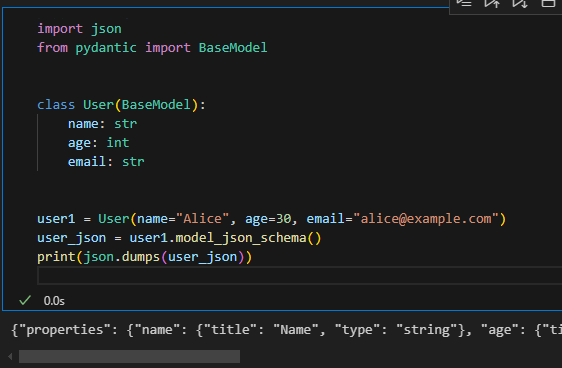Image resolution: width=562 pixels, height=368 pixels.
Task: Click the left arrow of the output scrollbar
Action: (10, 357)
